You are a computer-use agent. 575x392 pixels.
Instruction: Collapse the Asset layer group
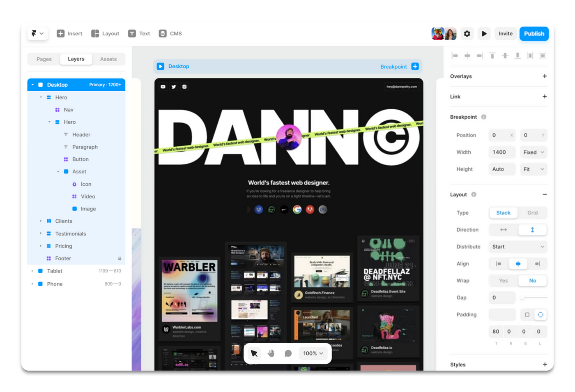[58, 172]
